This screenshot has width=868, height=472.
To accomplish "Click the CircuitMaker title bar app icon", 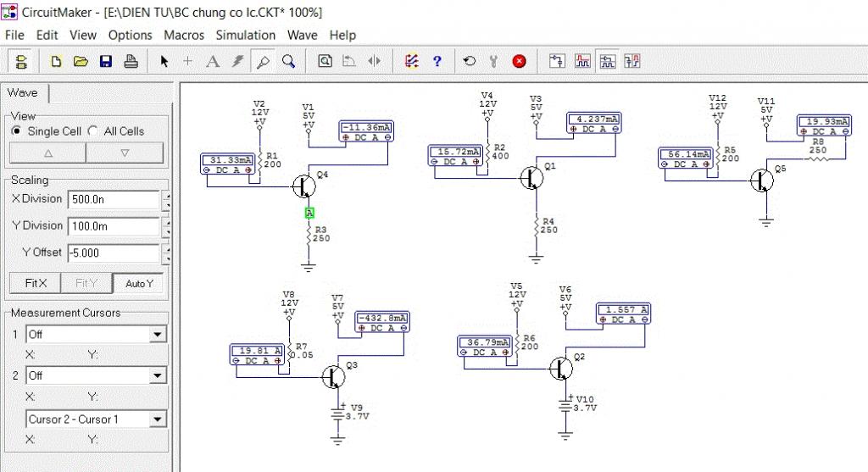I will pyautogui.click(x=9, y=12).
